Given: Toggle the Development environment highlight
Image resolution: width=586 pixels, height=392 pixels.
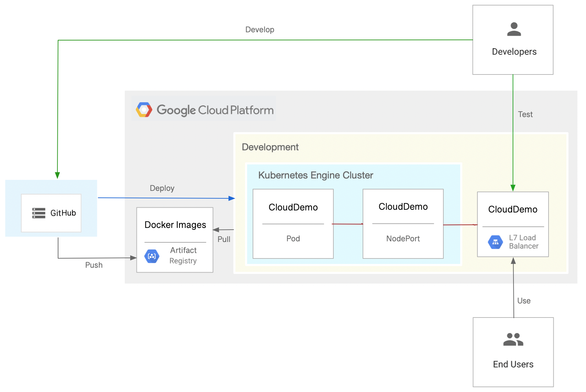Looking at the screenshot, I should coord(270,147).
